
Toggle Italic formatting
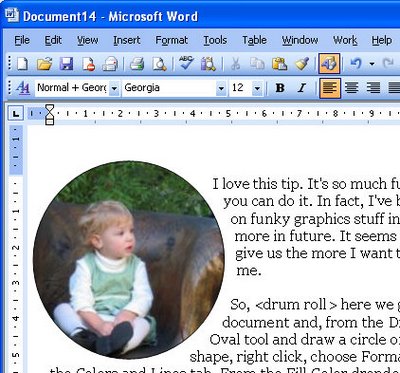tap(302, 88)
